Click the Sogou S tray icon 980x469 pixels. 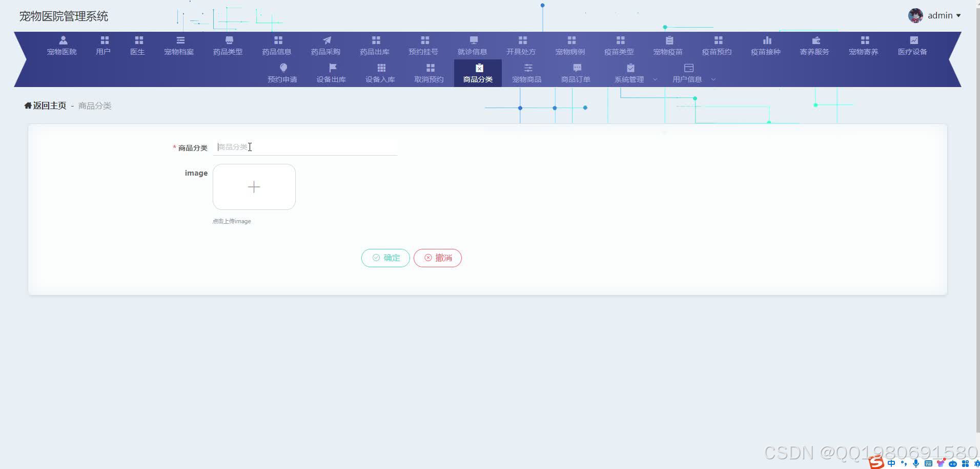coord(876,463)
